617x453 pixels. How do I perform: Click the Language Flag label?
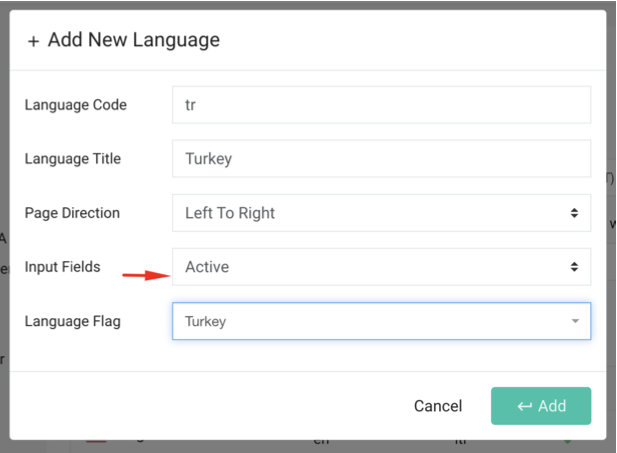point(72,321)
